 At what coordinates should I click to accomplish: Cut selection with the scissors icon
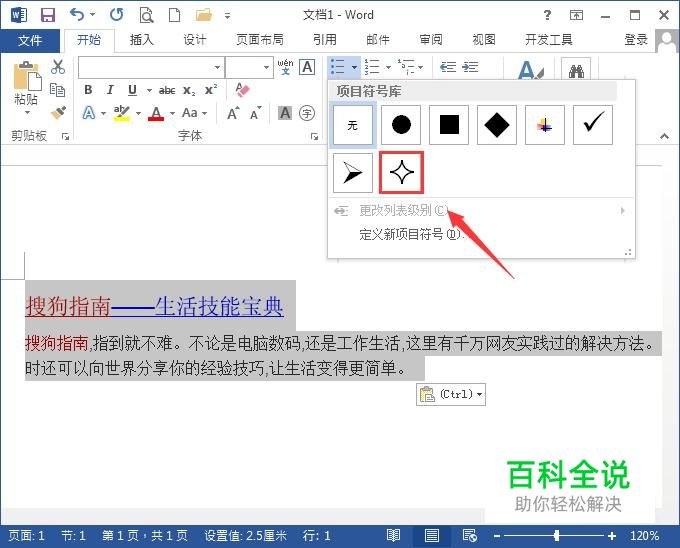(58, 67)
